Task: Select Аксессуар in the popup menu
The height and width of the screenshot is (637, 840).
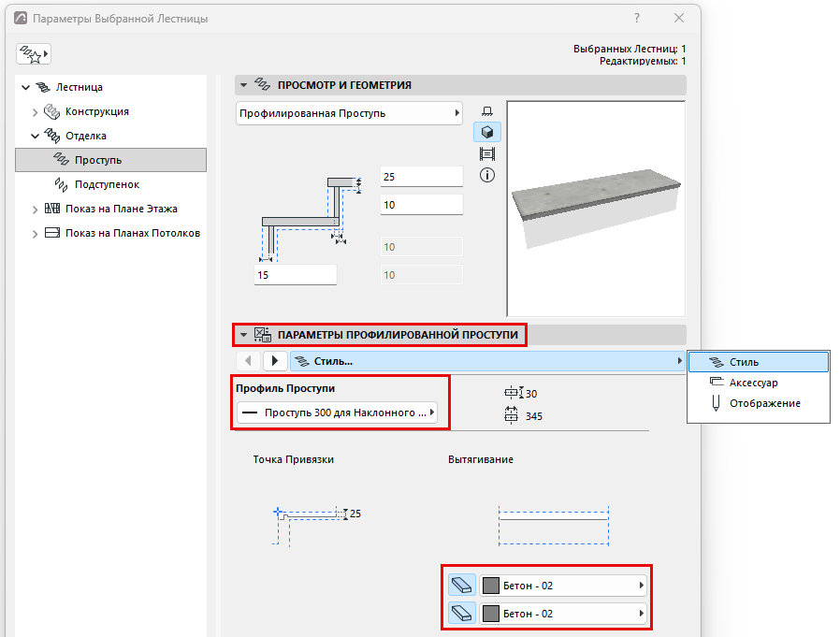Action: point(759,383)
